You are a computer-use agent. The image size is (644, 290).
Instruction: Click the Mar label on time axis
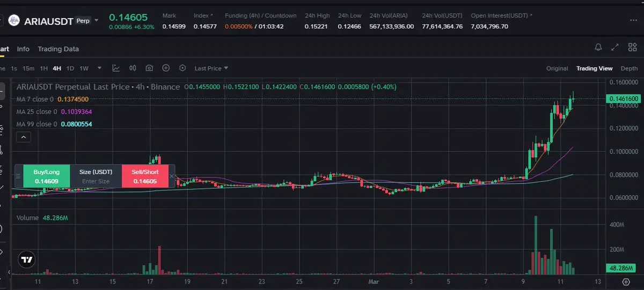point(373,281)
